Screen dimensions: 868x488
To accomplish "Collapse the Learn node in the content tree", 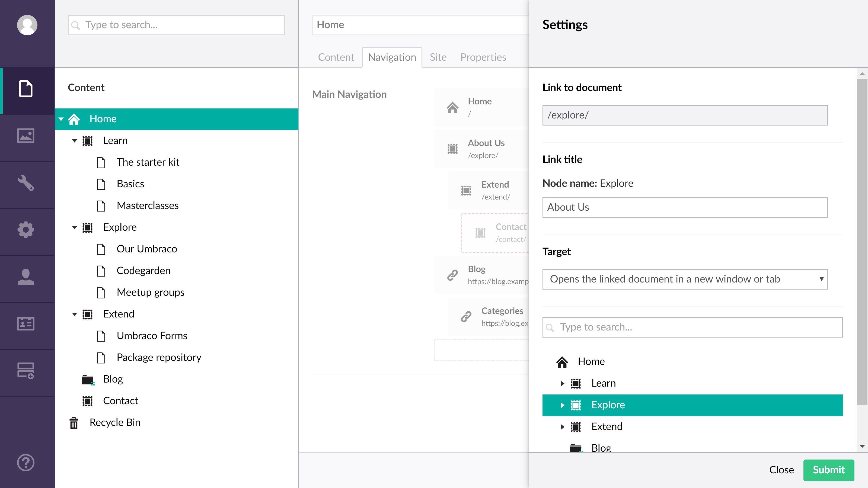I will (x=75, y=141).
